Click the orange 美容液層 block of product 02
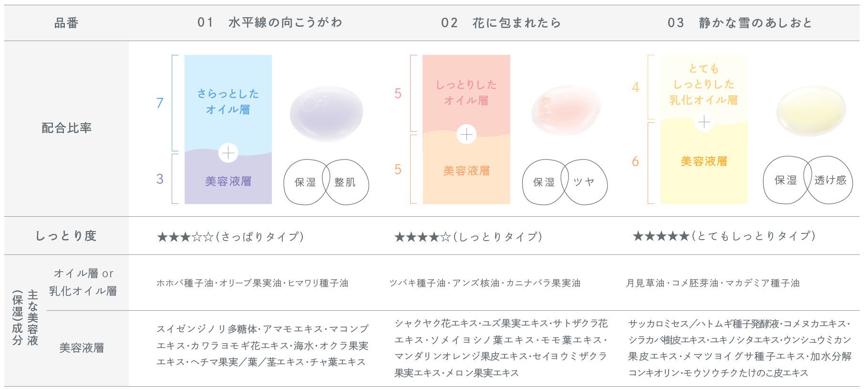The height and width of the screenshot is (390, 868). [x=466, y=171]
